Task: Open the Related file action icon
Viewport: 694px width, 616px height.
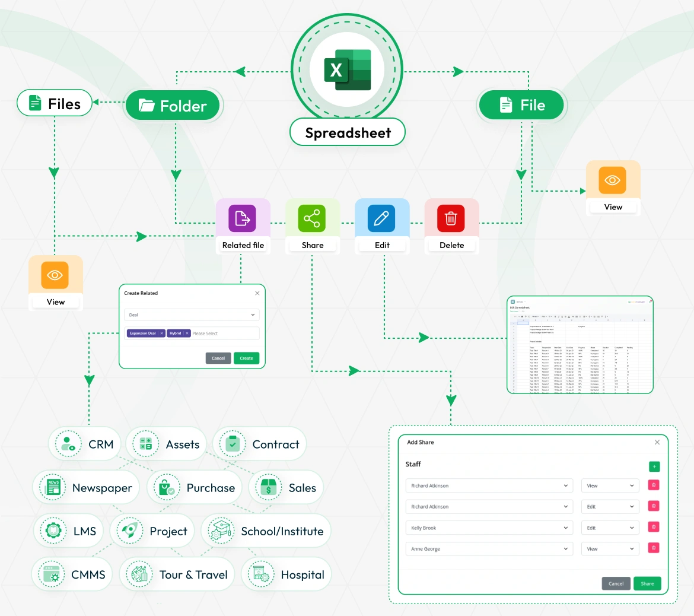Action: pyautogui.click(x=242, y=218)
